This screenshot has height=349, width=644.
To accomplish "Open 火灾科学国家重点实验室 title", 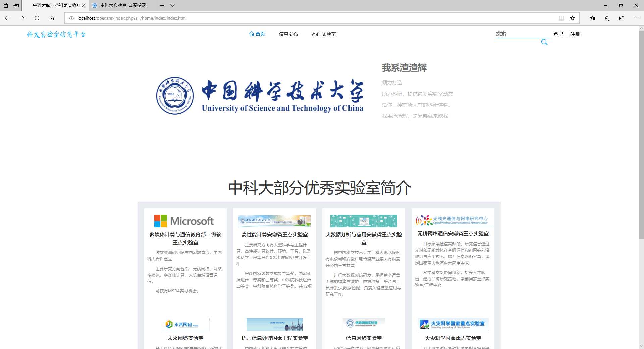I will 453,338.
